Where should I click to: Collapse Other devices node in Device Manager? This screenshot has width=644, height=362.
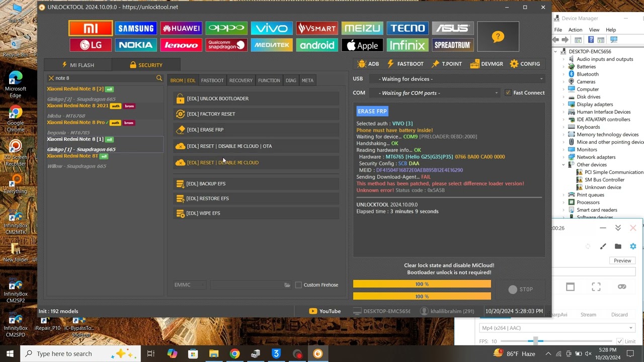click(563, 164)
